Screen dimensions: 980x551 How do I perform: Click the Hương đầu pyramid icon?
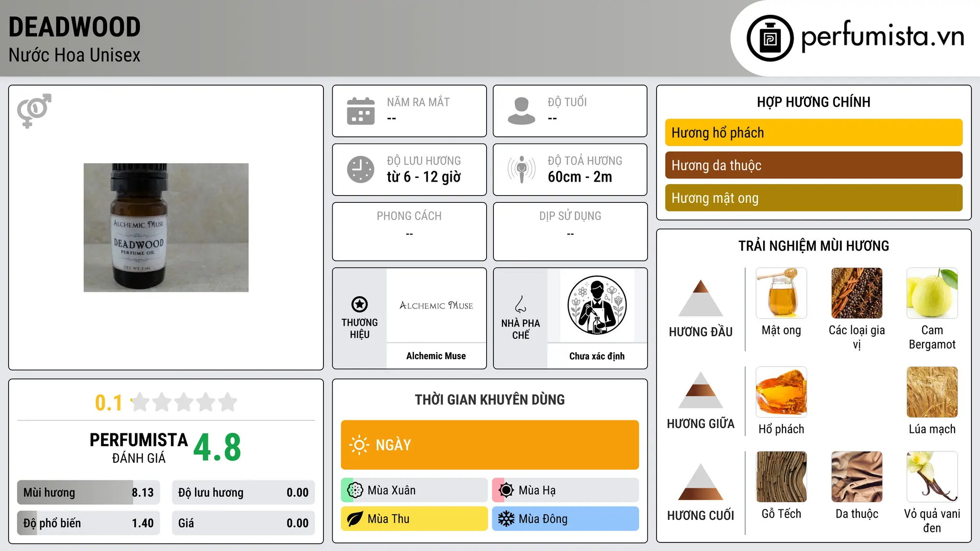click(x=701, y=298)
